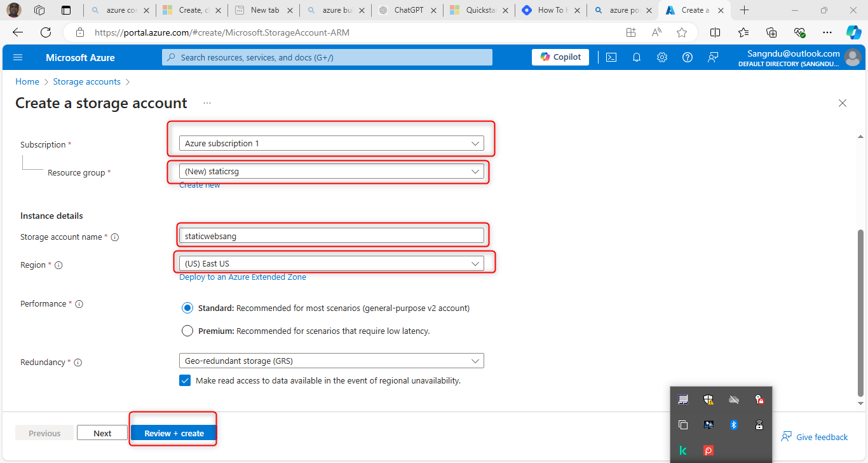
Task: Toggle the Edge split screen icon
Action: (715, 32)
